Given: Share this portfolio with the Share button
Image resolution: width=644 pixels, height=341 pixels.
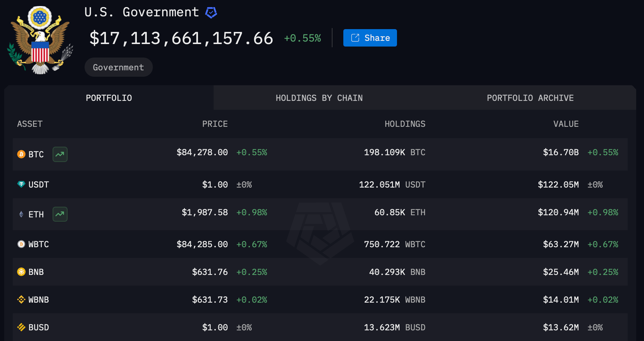Looking at the screenshot, I should point(370,38).
